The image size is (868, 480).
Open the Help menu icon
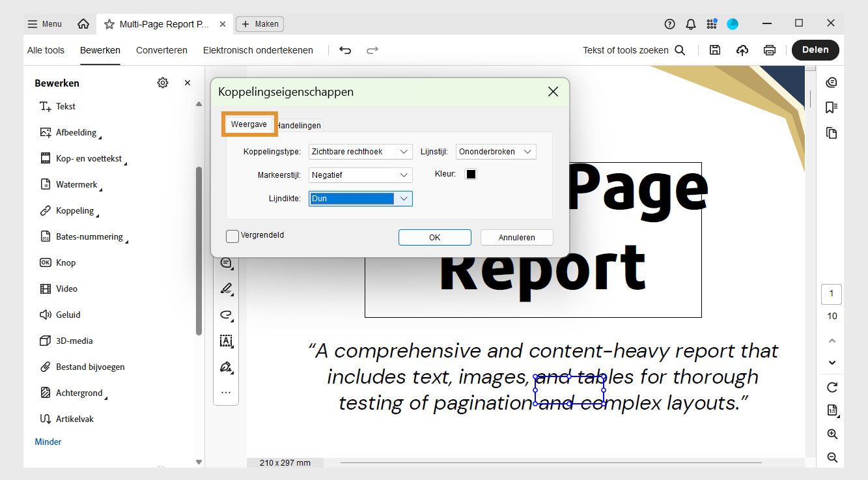(669, 24)
